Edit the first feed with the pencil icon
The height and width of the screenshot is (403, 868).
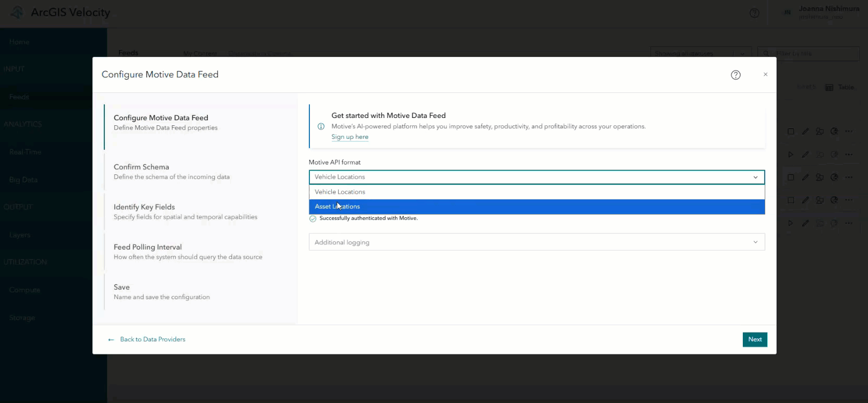(805, 132)
